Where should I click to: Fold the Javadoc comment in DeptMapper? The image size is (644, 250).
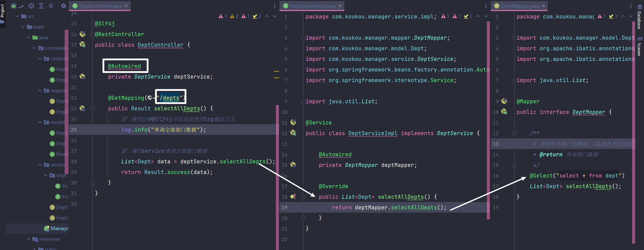514,133
